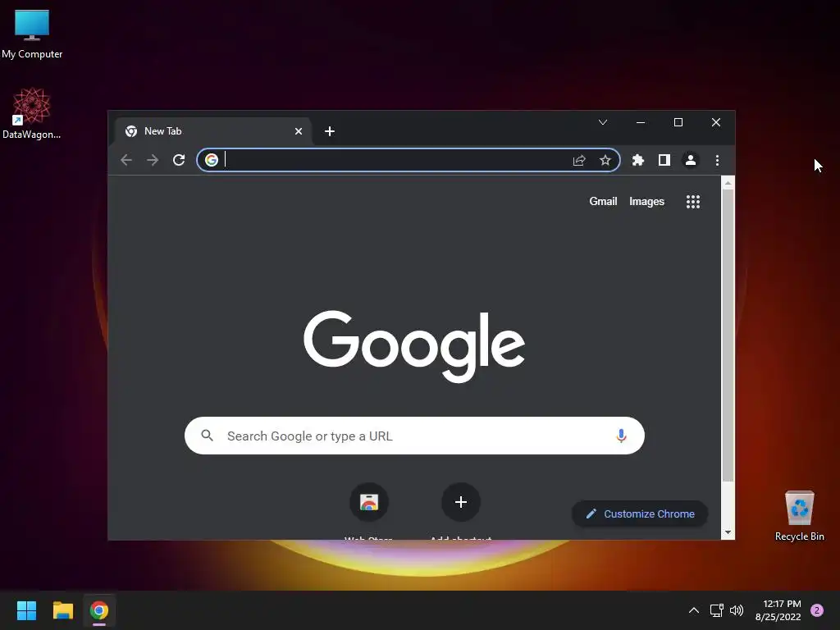This screenshot has width=840, height=630.
Task: Click the scrollbar down arrow
Action: pos(728,532)
